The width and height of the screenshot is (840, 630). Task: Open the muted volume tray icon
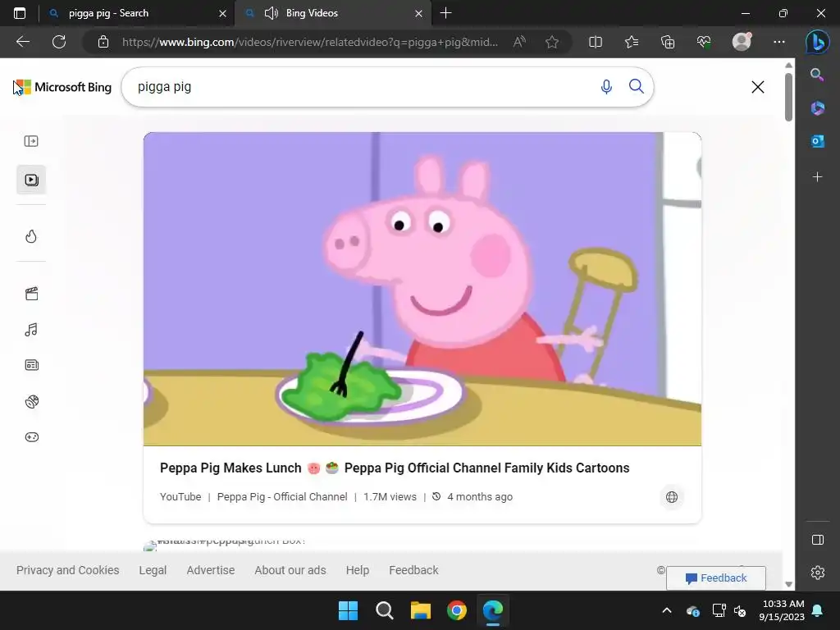click(740, 610)
